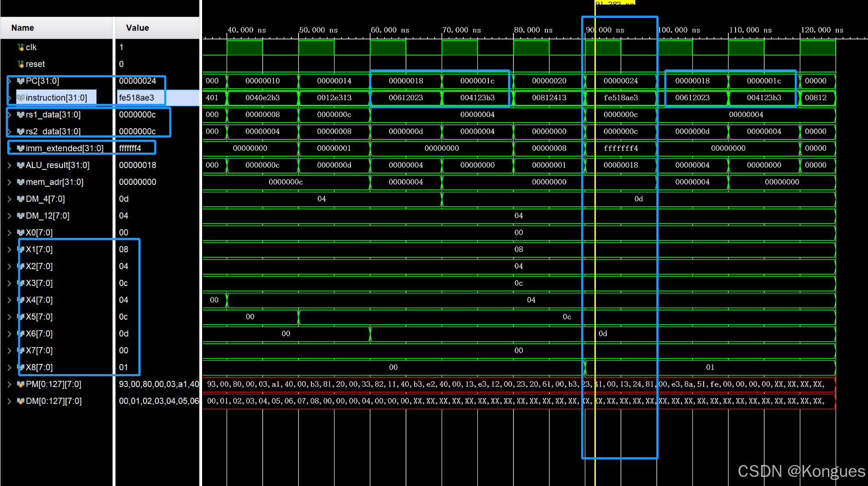Click DM_4 waveform segment showing 0d
Viewport: 868px width, 486px height.
point(639,199)
